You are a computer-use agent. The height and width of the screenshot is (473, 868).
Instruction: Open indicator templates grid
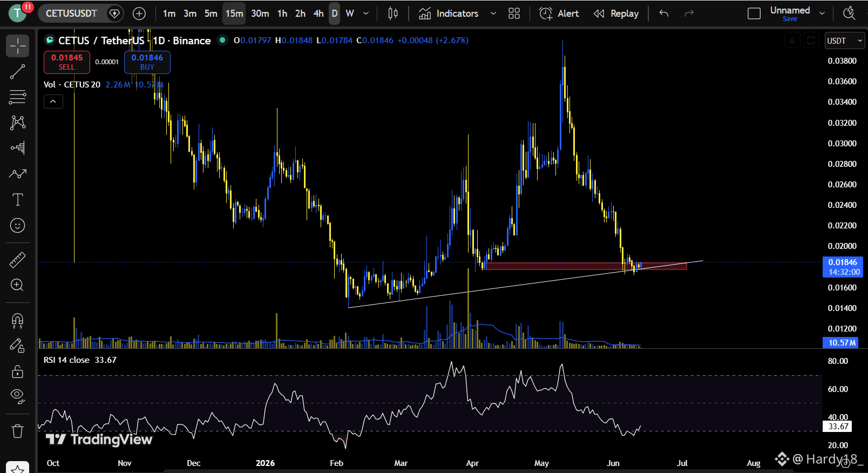pos(514,13)
